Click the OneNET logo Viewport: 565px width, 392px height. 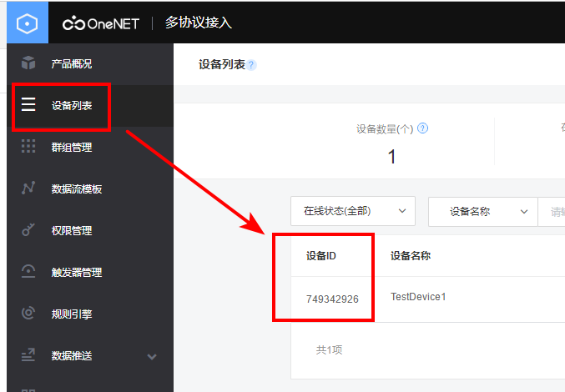pos(101,23)
